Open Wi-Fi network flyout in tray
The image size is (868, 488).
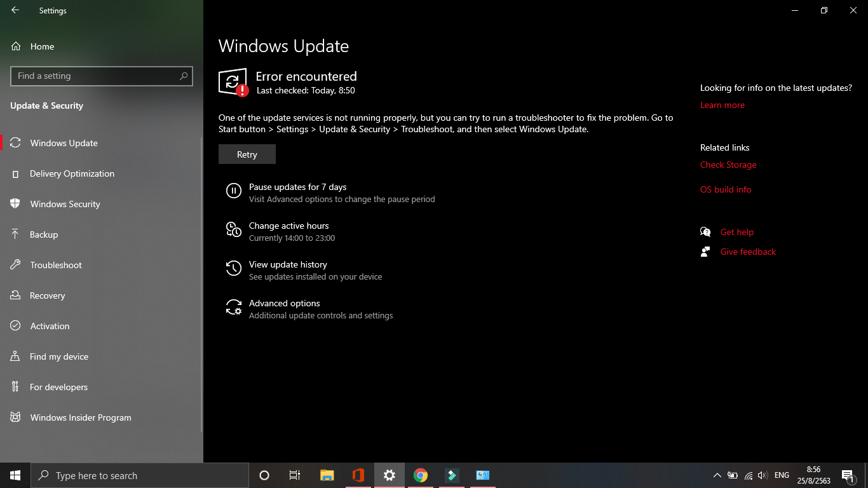tap(748, 475)
